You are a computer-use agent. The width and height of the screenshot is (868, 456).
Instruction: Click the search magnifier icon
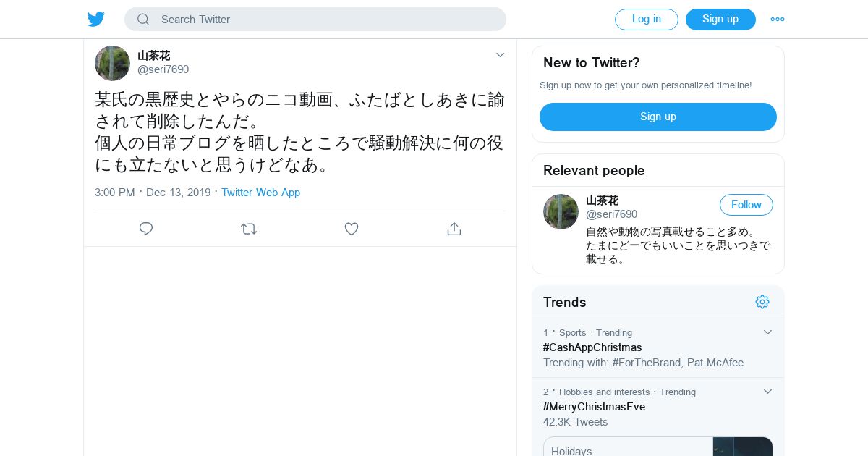pyautogui.click(x=143, y=20)
